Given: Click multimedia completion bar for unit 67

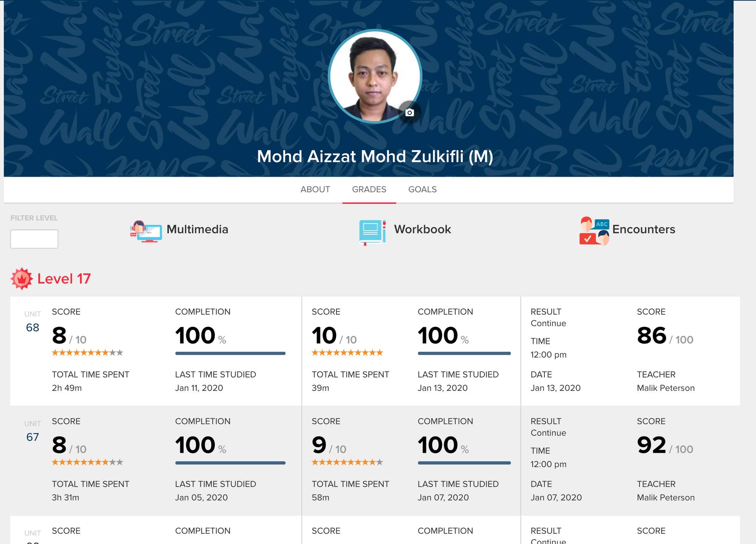Looking at the screenshot, I should (230, 463).
